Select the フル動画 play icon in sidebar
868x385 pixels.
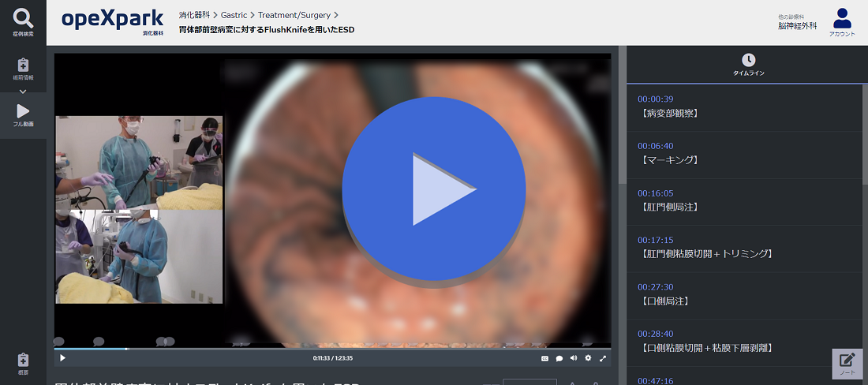(x=23, y=111)
